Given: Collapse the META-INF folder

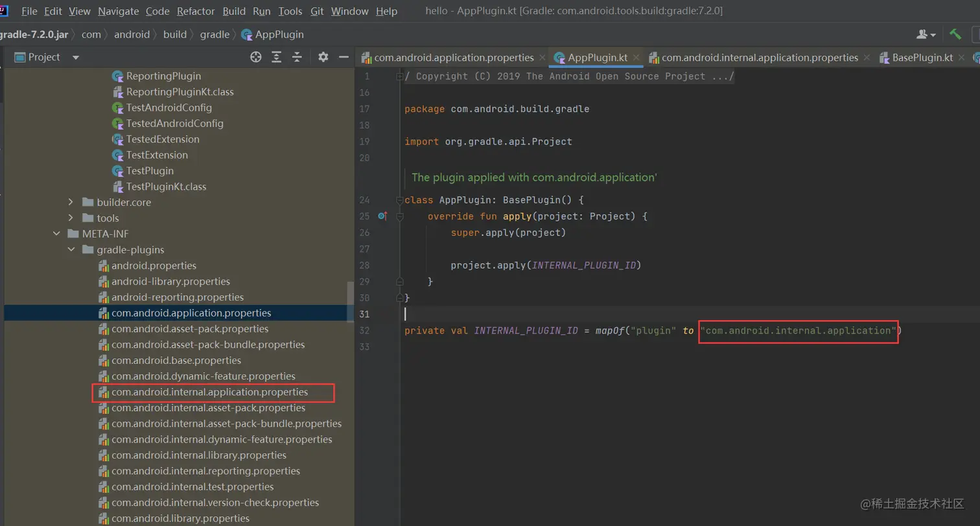Looking at the screenshot, I should [x=56, y=234].
